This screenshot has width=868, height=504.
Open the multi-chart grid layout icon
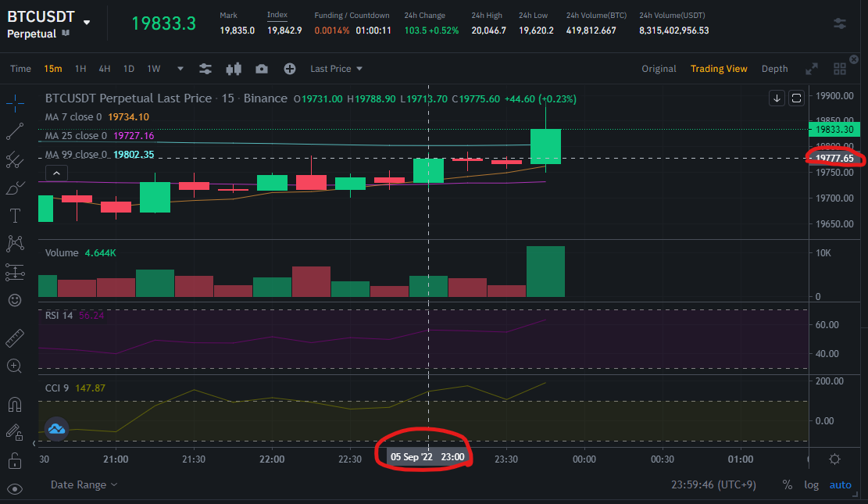(x=840, y=69)
